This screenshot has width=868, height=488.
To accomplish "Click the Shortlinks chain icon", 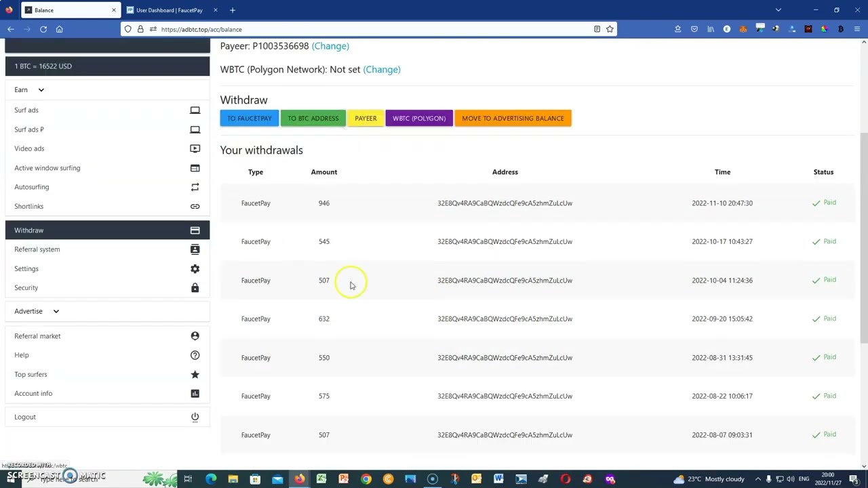I will 195,206.
